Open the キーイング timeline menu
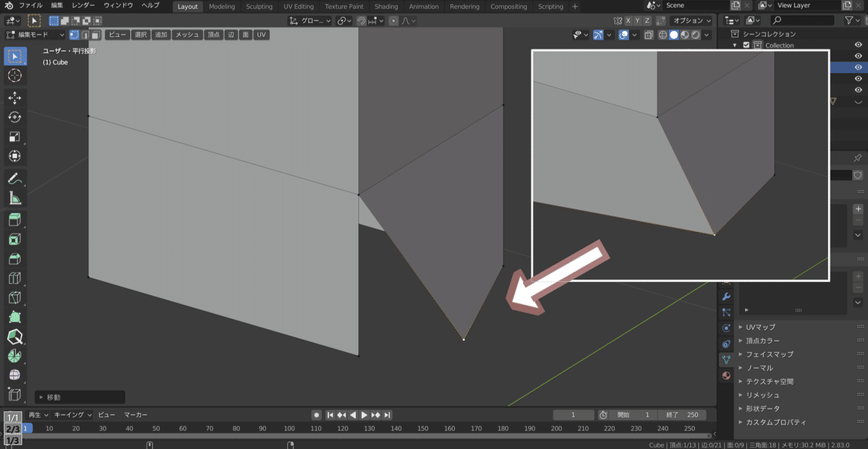 pyautogui.click(x=73, y=415)
